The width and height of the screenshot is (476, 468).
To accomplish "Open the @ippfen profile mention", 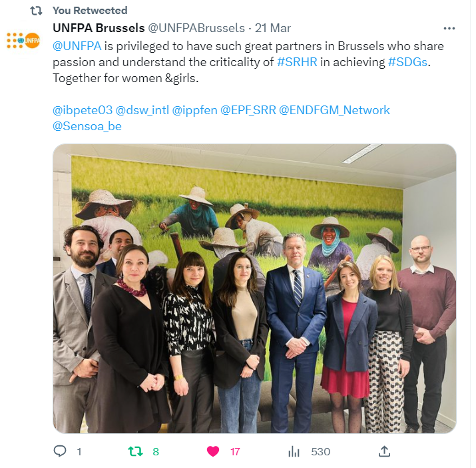I will tap(195, 110).
